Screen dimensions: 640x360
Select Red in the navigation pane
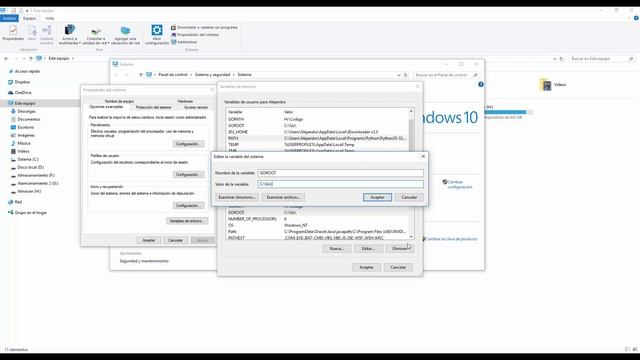[18, 202]
